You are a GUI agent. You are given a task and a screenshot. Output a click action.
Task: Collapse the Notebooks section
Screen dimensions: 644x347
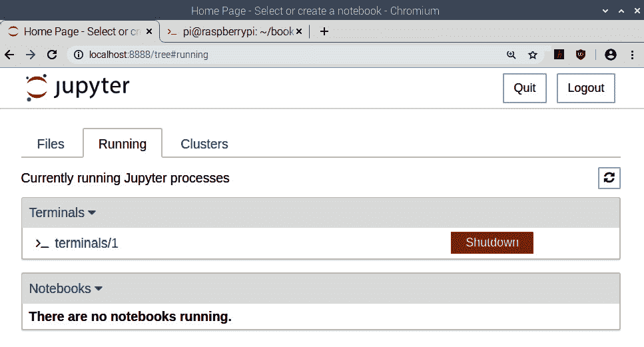click(66, 288)
